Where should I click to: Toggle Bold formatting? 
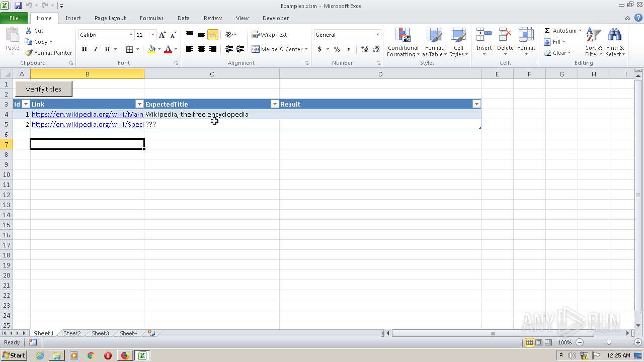pos(84,49)
